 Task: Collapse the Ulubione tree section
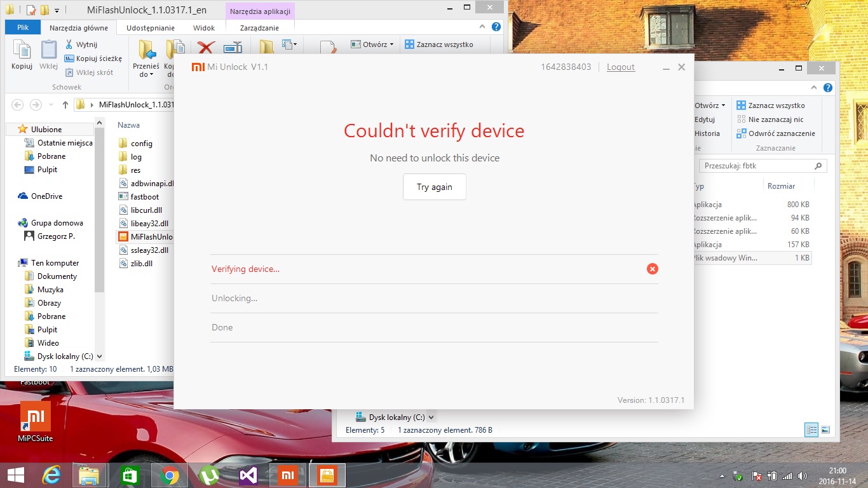click(12, 129)
